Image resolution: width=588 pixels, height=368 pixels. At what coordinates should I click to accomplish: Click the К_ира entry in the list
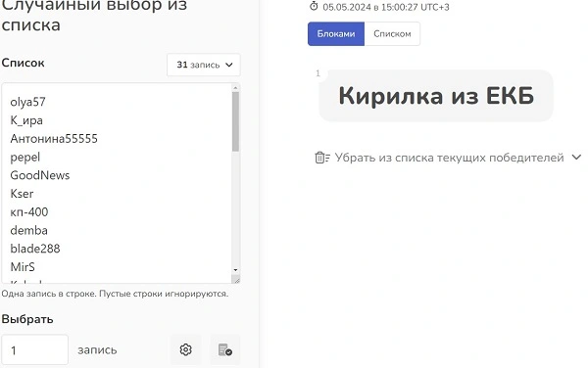(x=26, y=120)
